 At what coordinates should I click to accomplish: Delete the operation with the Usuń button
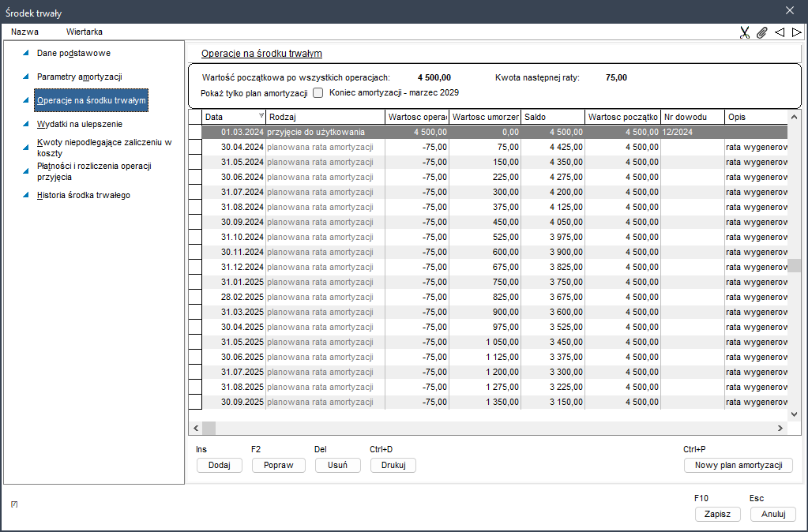tap(337, 465)
